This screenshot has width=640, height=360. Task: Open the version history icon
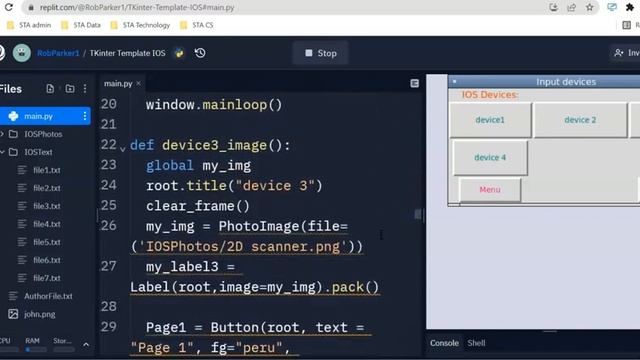tap(200, 53)
